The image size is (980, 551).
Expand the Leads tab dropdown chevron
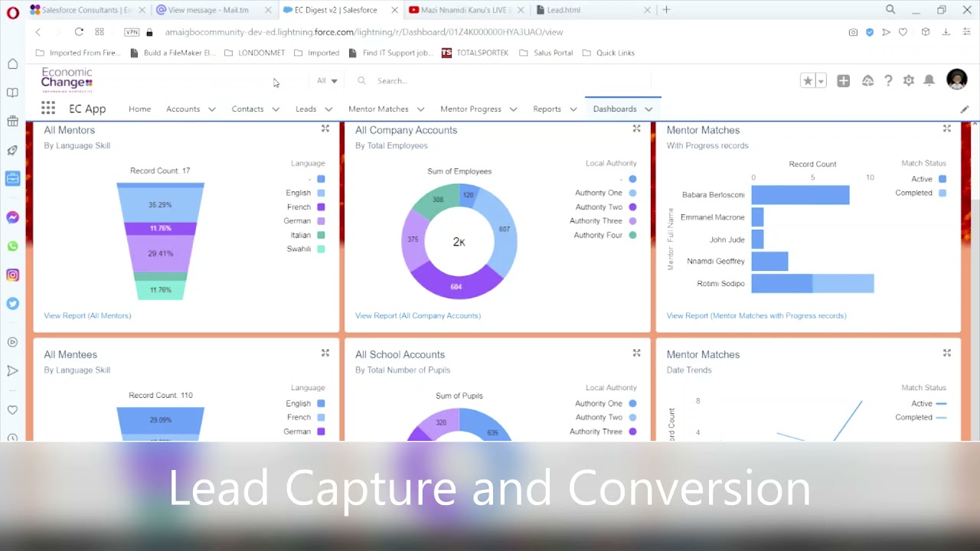point(328,109)
